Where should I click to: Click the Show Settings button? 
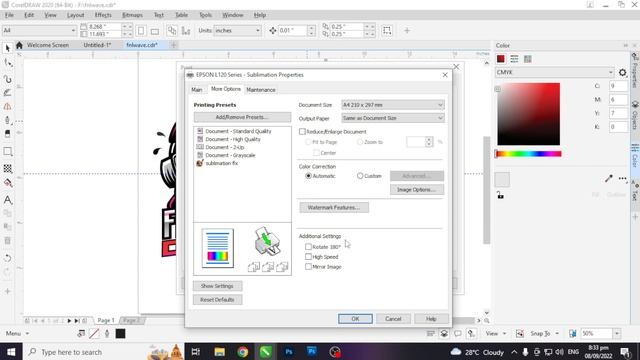217,286
